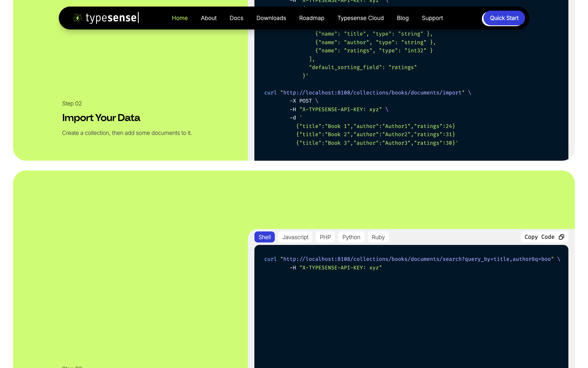Viewport: 588px width, 368px height.
Task: Open the Docs nav item
Action: click(x=236, y=18)
